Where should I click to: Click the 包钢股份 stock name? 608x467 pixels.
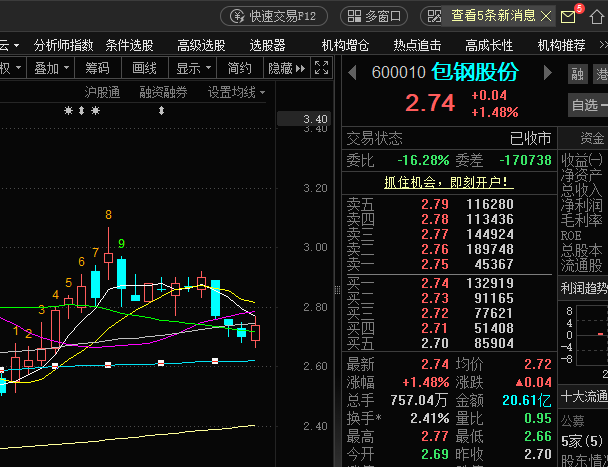point(475,72)
